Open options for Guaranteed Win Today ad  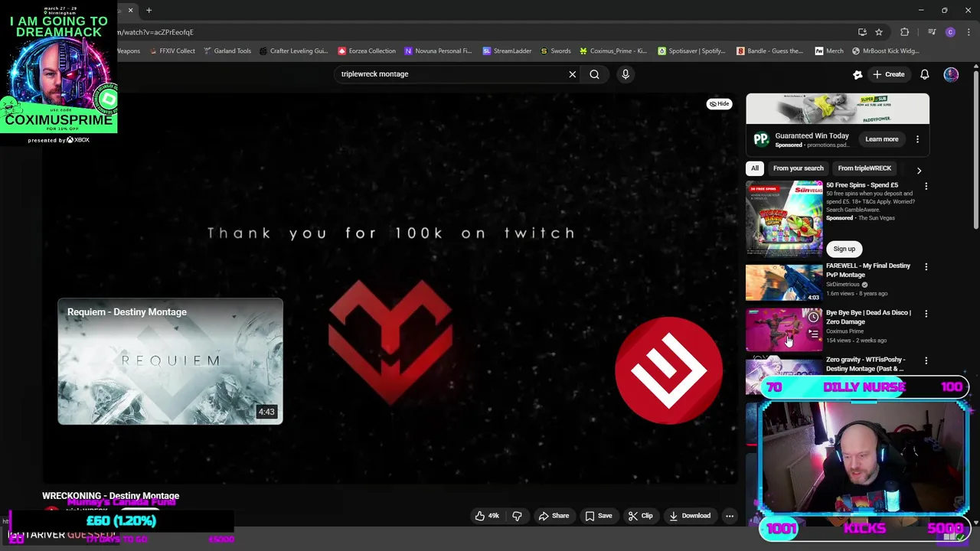pos(917,139)
